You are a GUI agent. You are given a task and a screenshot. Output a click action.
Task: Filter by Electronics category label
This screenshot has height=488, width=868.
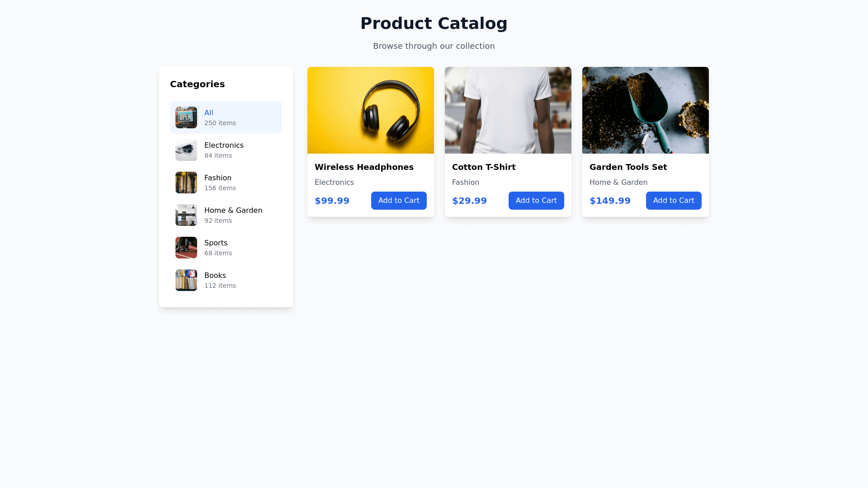tap(224, 145)
